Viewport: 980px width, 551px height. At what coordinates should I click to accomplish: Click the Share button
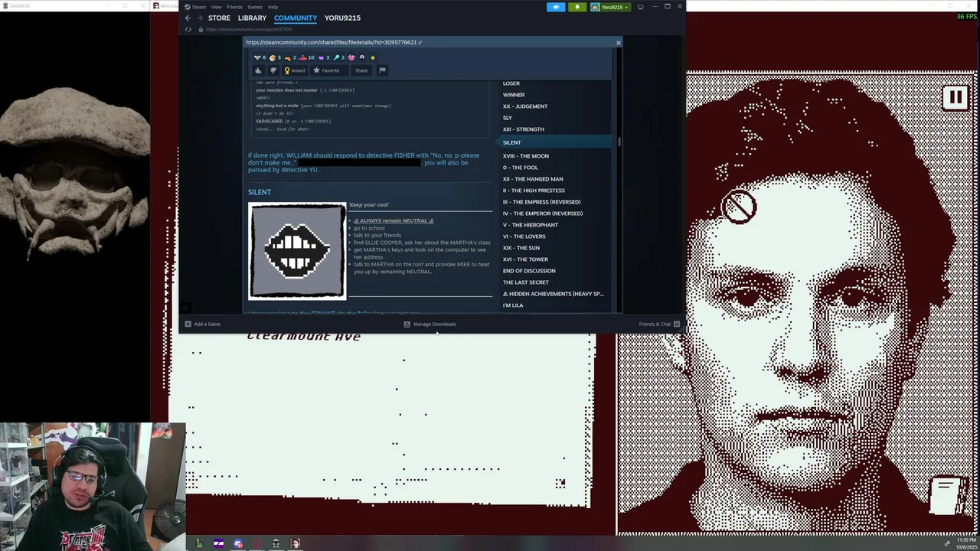pos(361,70)
